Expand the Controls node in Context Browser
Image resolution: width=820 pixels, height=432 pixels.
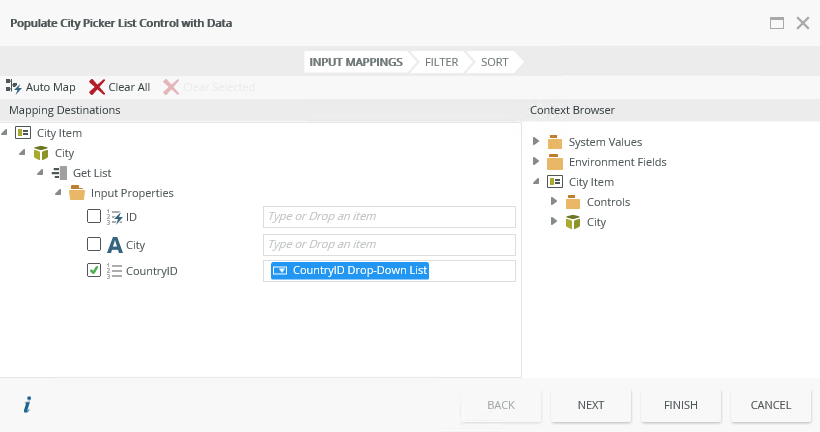(555, 202)
